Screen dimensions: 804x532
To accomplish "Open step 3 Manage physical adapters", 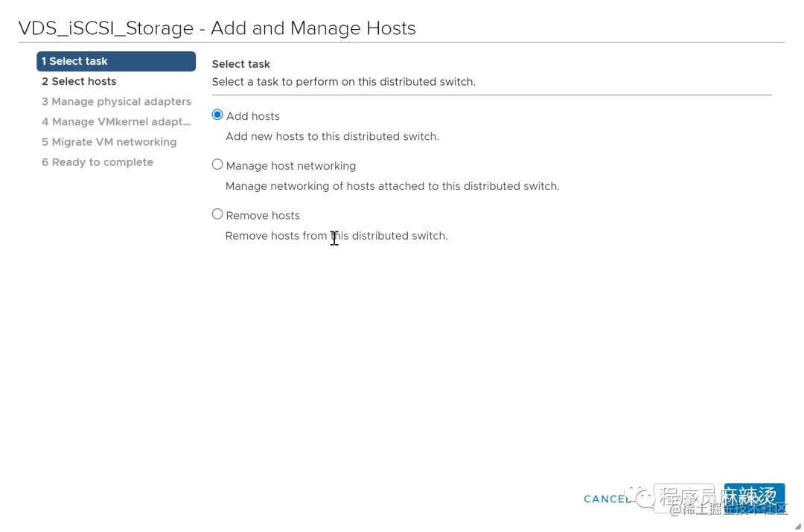I will 116,101.
